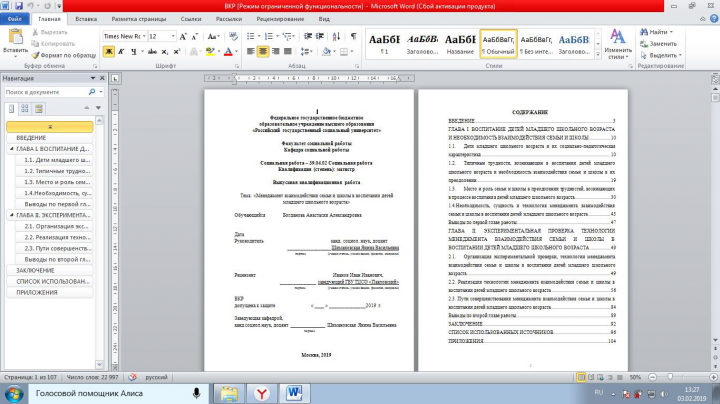The image size is (720, 404).
Task: Go to ЗАКЛЮЧЕНИЕ heading in navigation
Action: 50,270
